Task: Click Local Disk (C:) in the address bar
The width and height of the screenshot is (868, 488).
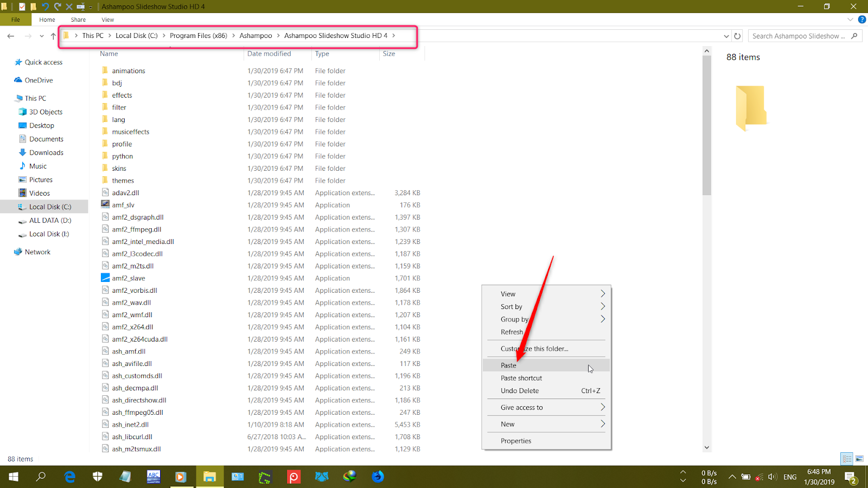Action: [137, 36]
